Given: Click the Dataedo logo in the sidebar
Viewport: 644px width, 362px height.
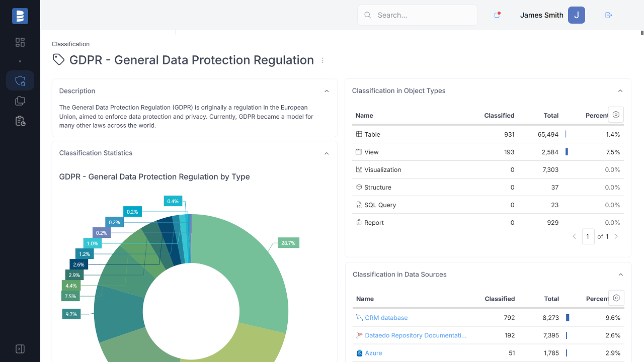Looking at the screenshot, I should [20, 16].
